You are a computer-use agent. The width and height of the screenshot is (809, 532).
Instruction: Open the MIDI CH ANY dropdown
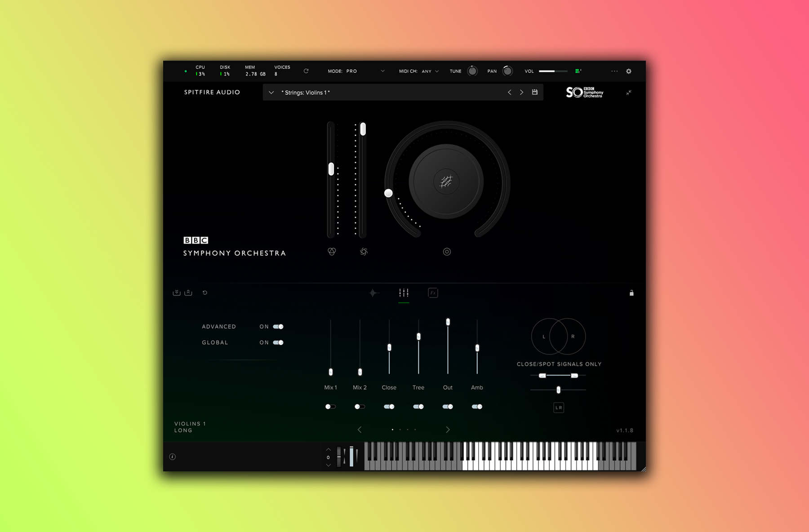pos(418,71)
